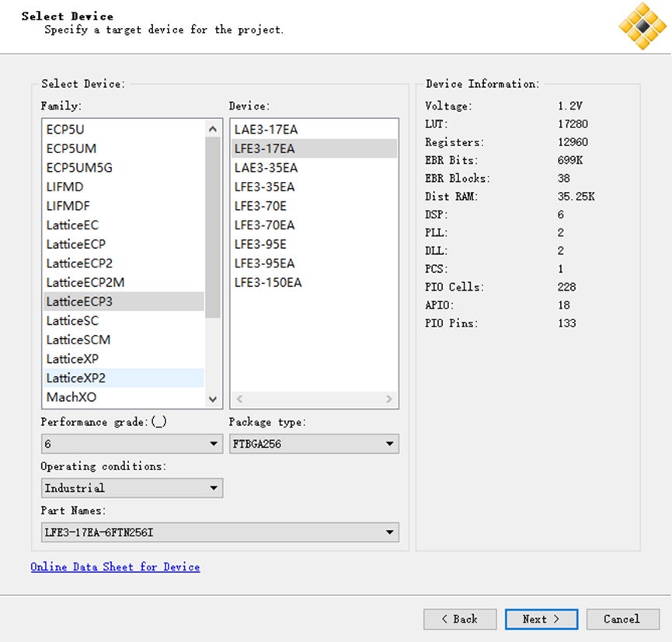This screenshot has height=642, width=672.
Task: Click the Lattice diamond logo icon
Action: tap(642, 26)
